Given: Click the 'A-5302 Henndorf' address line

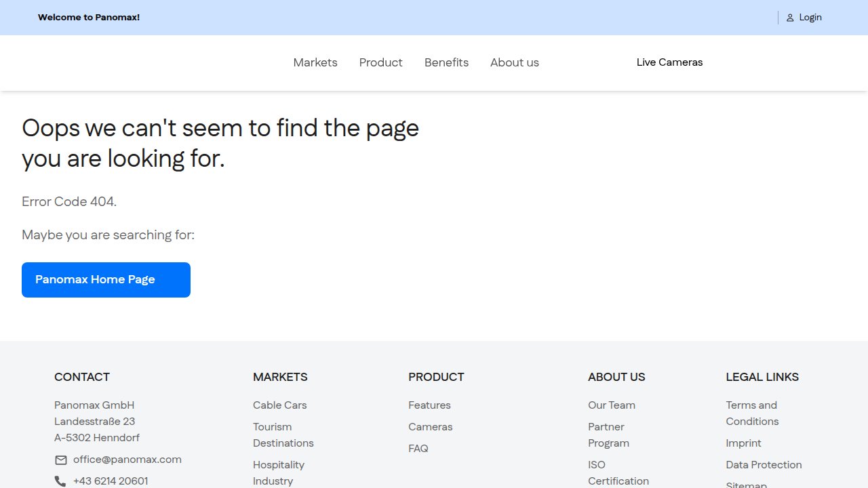Looking at the screenshot, I should tap(97, 438).
